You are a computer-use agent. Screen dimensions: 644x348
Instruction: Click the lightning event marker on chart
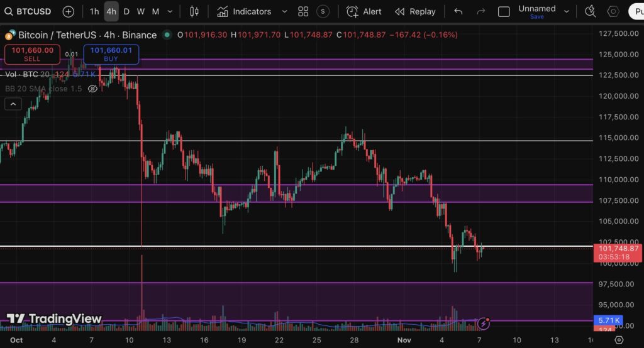483,324
